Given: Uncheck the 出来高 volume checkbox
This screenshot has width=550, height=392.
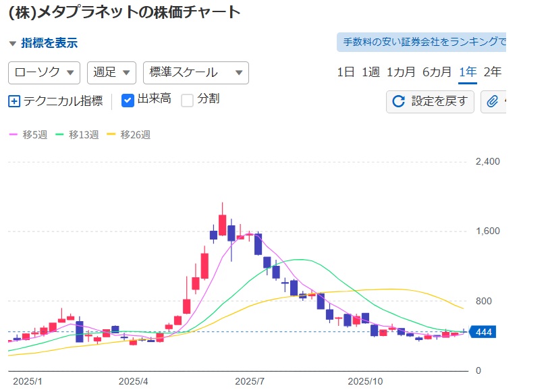Looking at the screenshot, I should point(128,100).
